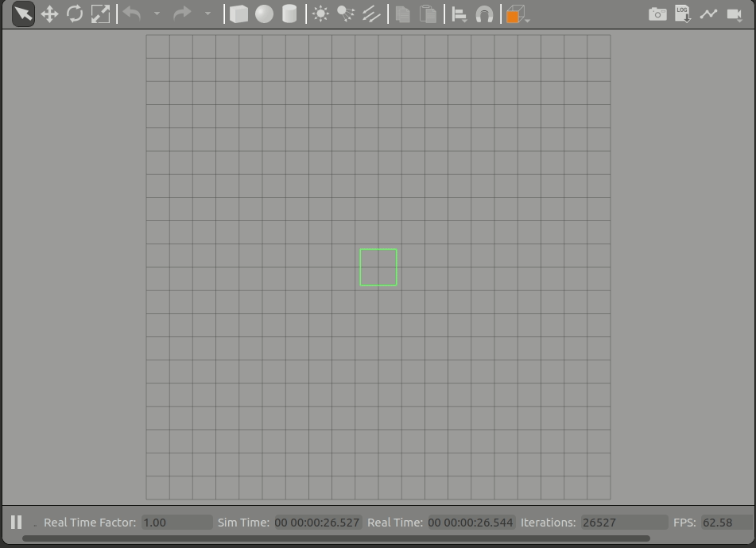Insert a cylinder shape
756x548 pixels.
[289, 14]
